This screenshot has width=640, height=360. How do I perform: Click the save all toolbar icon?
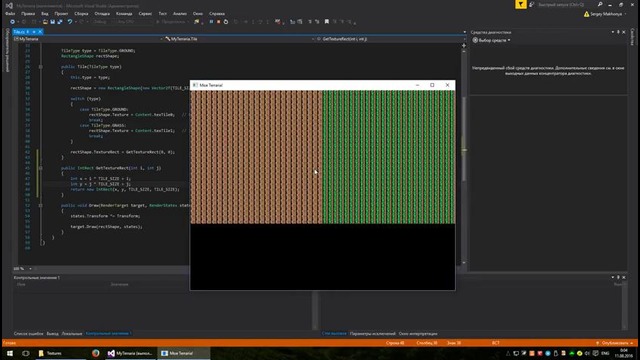(60, 22)
